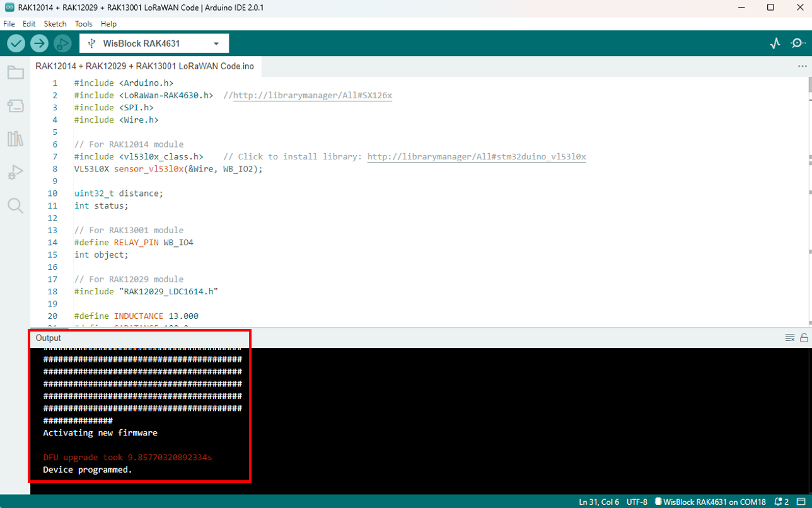
Task: Clear output with the lines icon
Action: tap(789, 338)
